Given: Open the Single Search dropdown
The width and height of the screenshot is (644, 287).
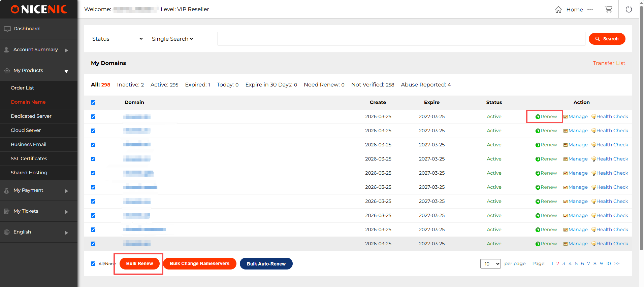Looking at the screenshot, I should coord(172,39).
